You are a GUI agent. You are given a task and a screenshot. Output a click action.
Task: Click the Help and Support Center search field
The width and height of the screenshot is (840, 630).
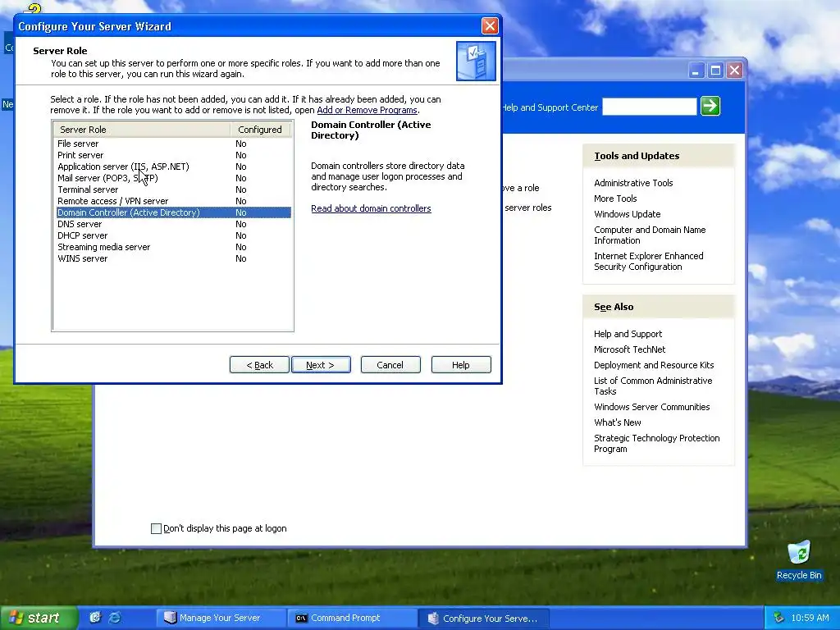click(x=650, y=107)
